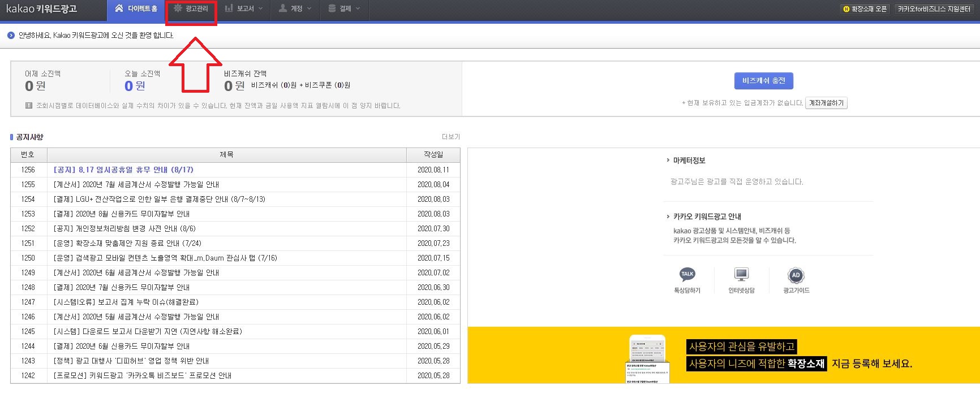
Task: Open notice 2020년 6월 세금계산서 수정발행 가능일 안내
Action: click(x=136, y=272)
